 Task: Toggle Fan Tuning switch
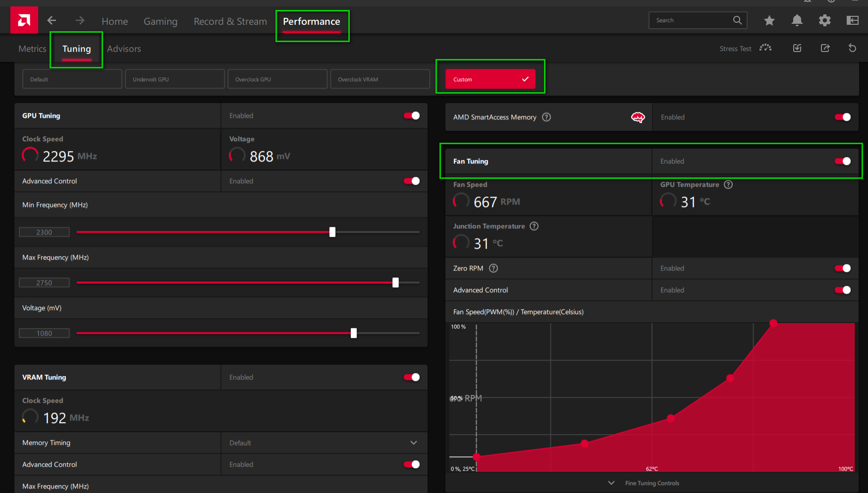tap(843, 162)
